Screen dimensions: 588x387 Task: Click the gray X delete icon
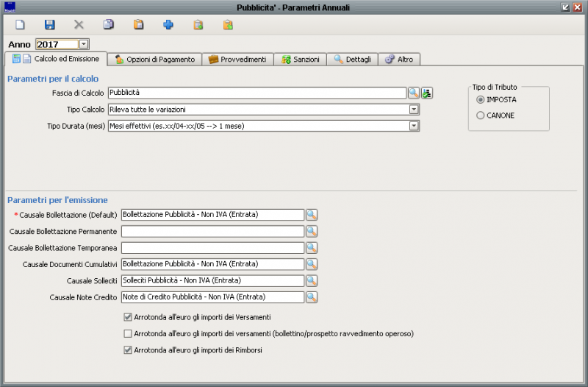pyautogui.click(x=79, y=25)
